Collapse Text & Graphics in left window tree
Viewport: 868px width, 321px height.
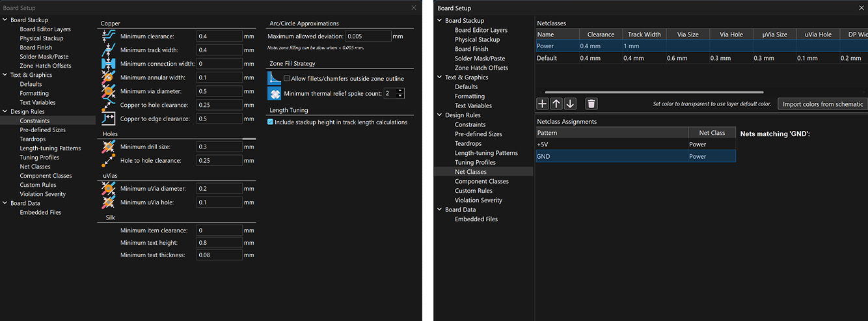coord(5,75)
